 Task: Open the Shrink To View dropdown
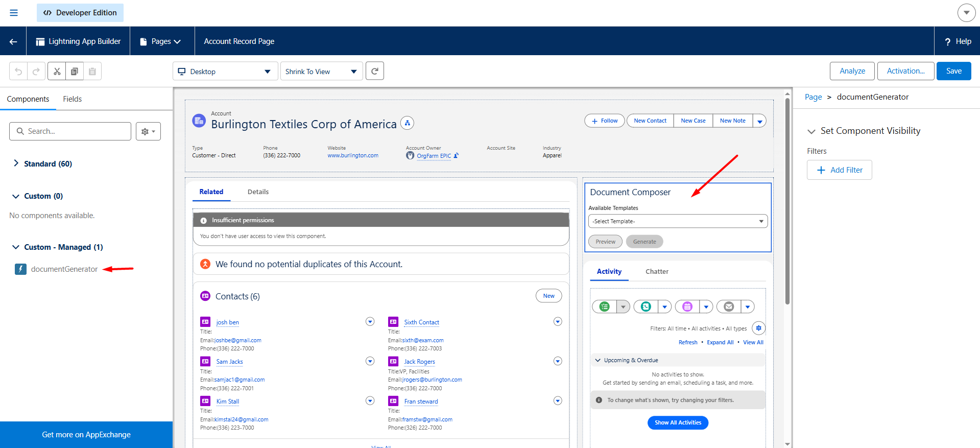[322, 71]
